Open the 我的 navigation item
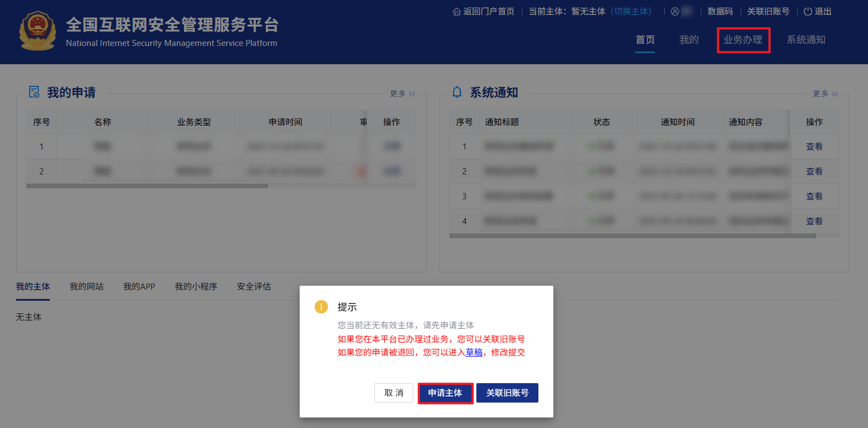This screenshot has height=428, width=868. point(689,40)
